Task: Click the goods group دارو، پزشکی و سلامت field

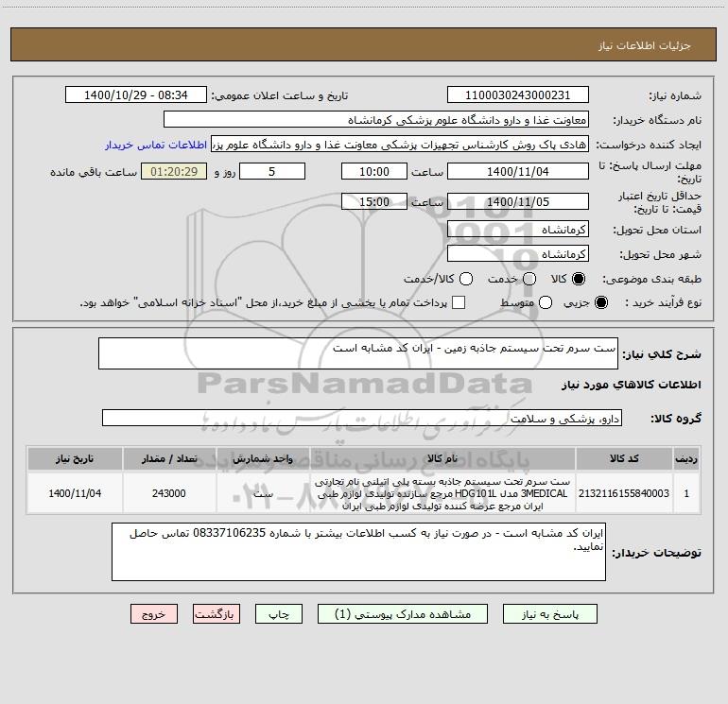Action: [362, 418]
